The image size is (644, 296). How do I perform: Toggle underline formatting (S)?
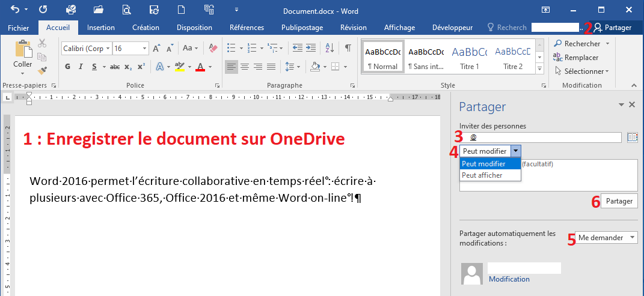pos(94,67)
